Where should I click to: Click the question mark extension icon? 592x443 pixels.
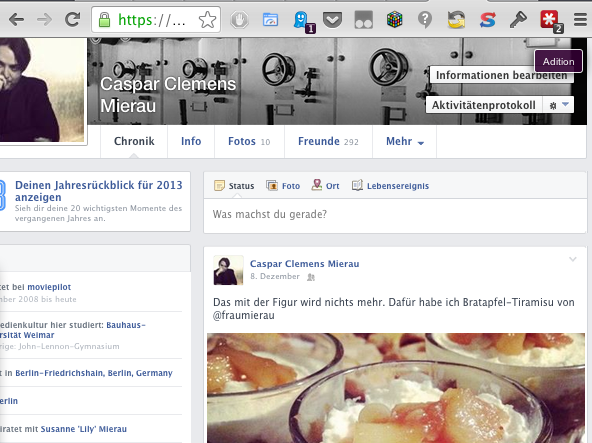click(x=425, y=20)
